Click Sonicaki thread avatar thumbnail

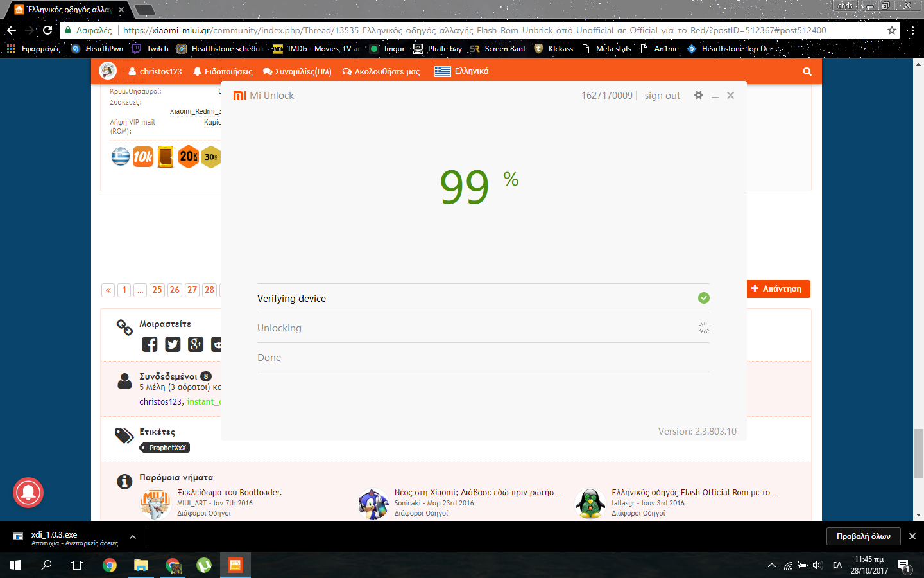tap(373, 504)
